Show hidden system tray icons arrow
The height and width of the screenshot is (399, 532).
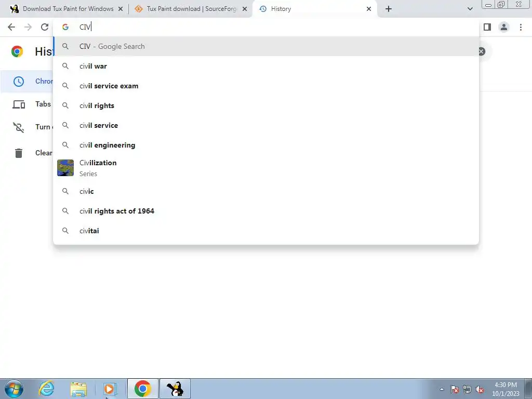click(442, 390)
